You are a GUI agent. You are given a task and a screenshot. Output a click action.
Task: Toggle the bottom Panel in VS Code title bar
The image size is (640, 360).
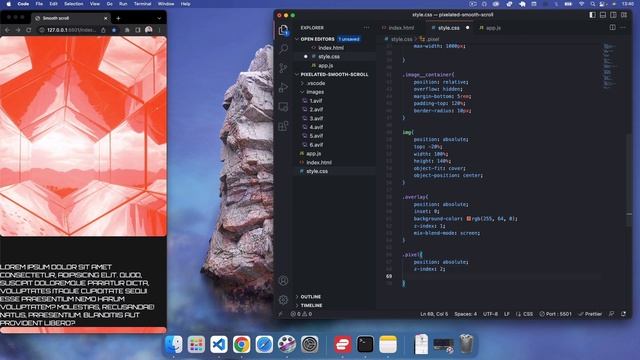(603, 15)
